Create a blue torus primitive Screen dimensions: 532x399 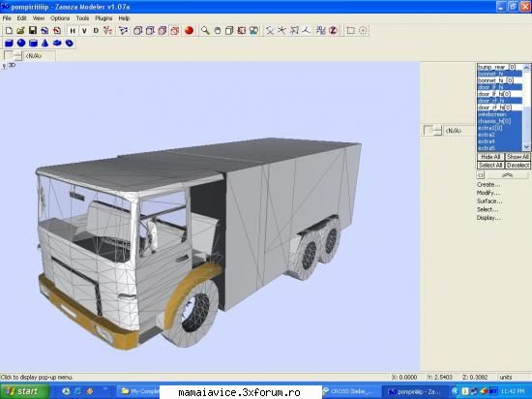[x=57, y=44]
